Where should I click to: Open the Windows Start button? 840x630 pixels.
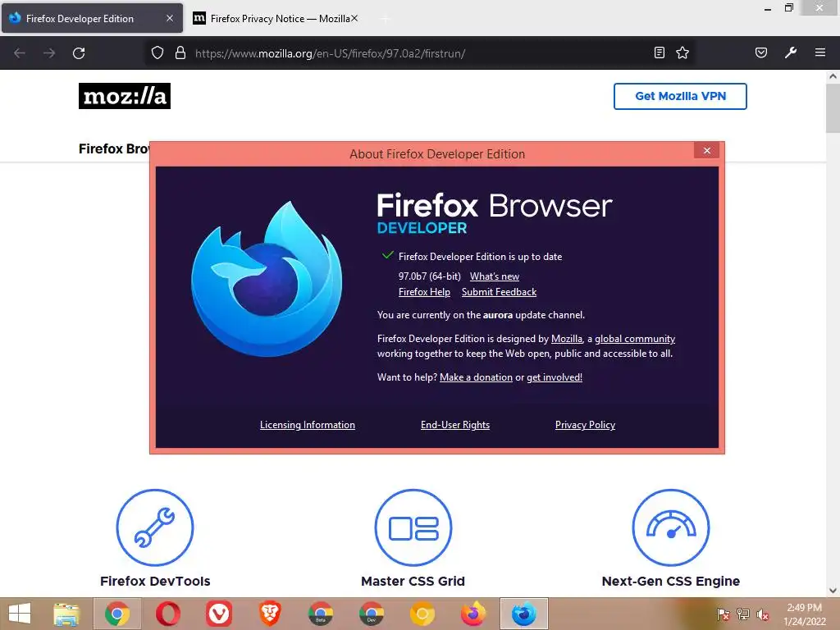click(x=20, y=614)
